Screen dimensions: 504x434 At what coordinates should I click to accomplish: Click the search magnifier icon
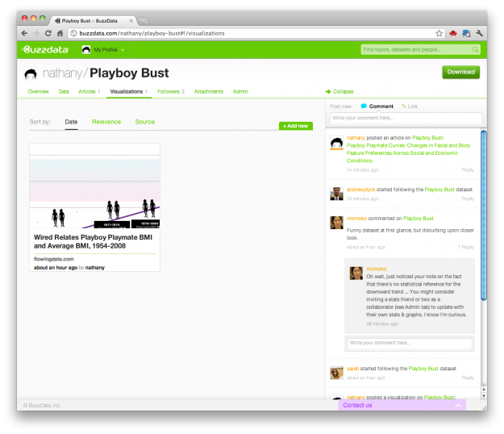(475, 49)
